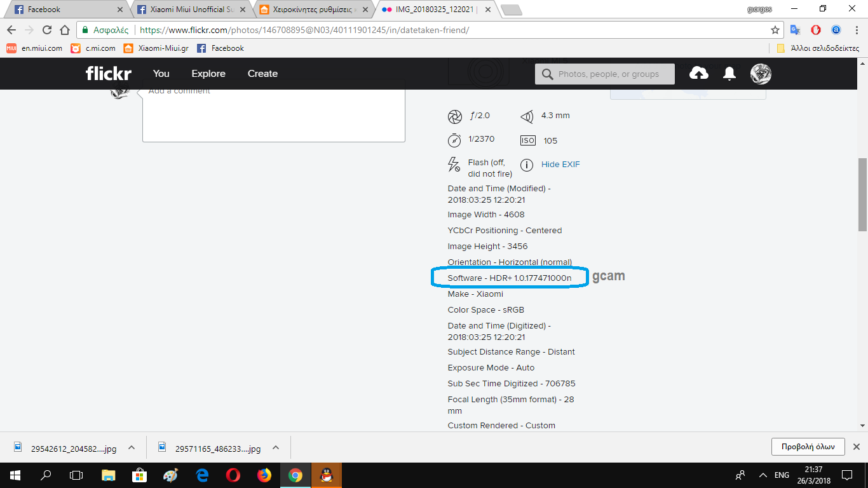Select 'Exposure Mode - Auto' text
The width and height of the screenshot is (868, 488).
pos(491,368)
